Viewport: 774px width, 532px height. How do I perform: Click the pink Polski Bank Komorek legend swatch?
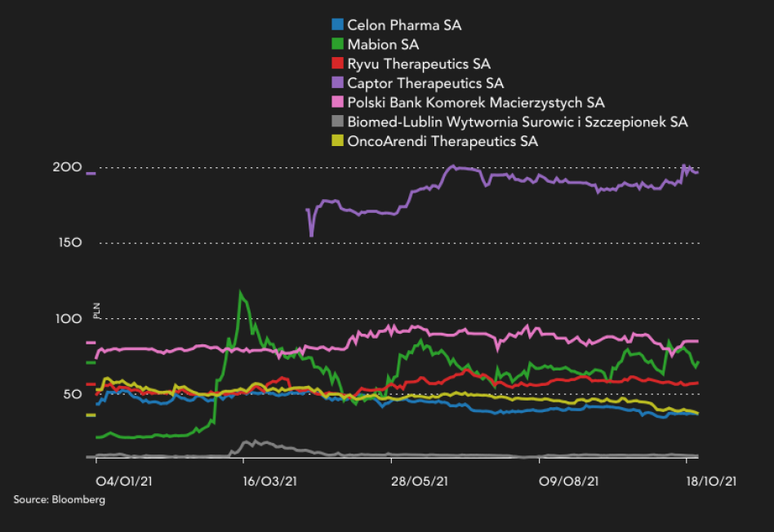coord(338,102)
